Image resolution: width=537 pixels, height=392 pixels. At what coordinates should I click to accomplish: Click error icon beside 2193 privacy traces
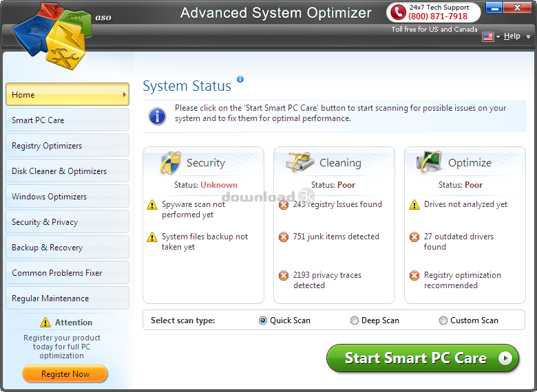tap(283, 275)
